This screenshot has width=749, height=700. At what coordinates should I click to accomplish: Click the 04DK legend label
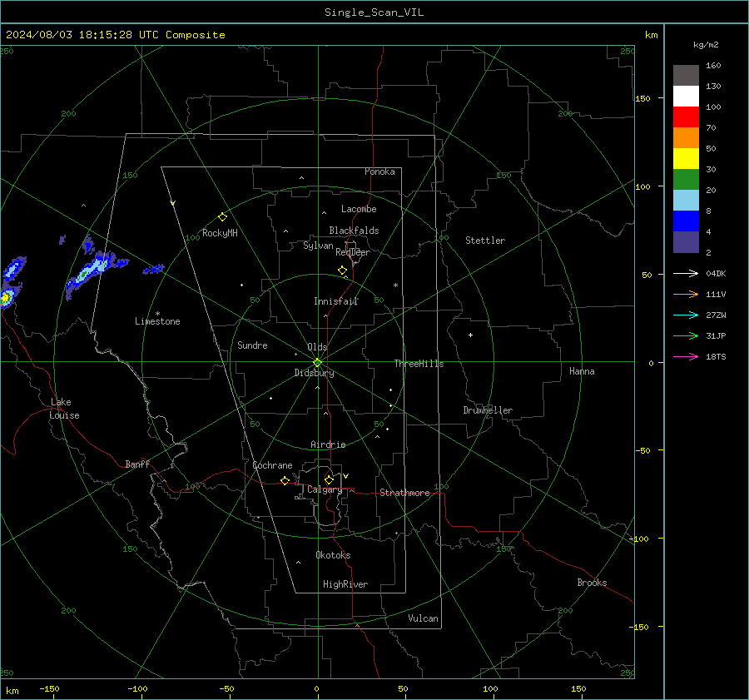[x=716, y=273]
